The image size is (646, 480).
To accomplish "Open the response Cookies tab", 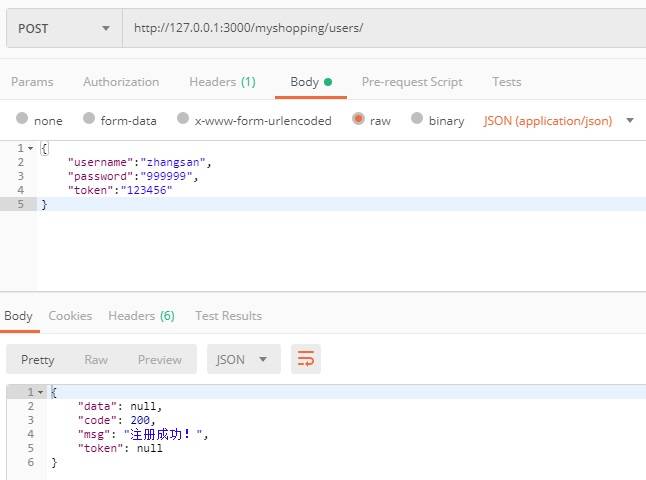I will (x=70, y=316).
